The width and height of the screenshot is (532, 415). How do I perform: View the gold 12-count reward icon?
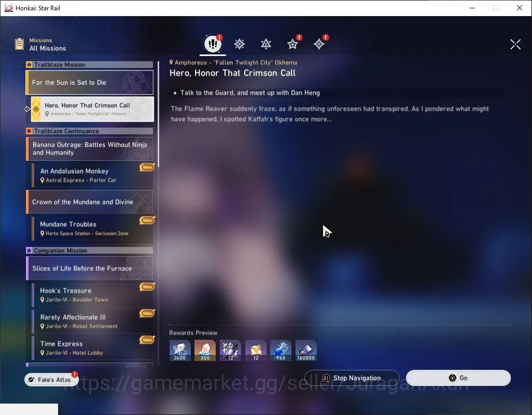[256, 351]
